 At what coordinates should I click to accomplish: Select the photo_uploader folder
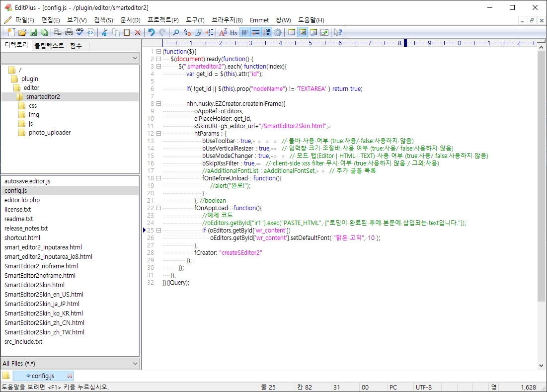(x=50, y=133)
